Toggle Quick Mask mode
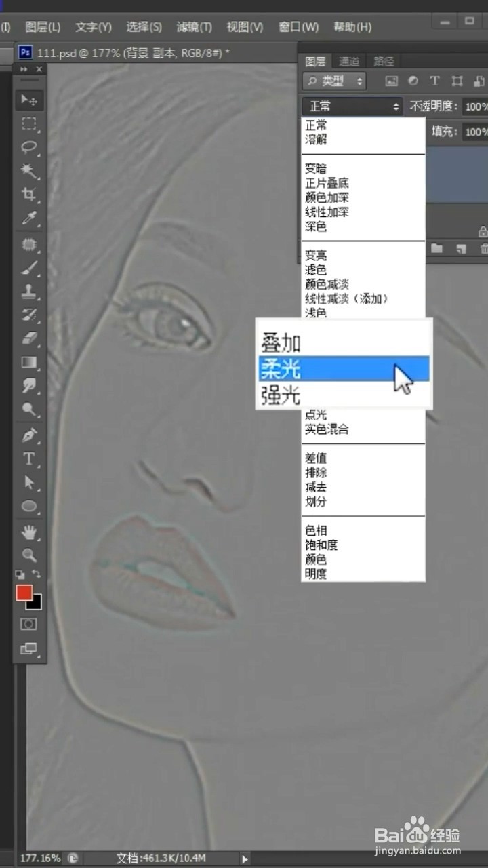The height and width of the screenshot is (868, 488). point(29,624)
